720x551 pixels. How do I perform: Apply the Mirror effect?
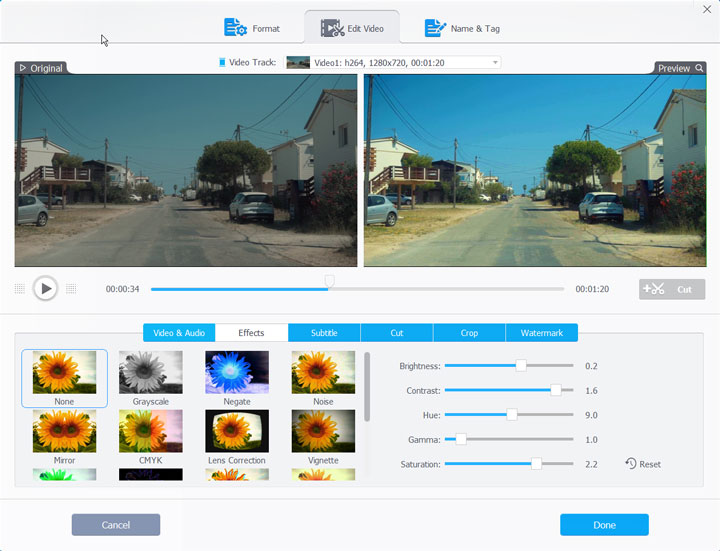click(x=64, y=431)
